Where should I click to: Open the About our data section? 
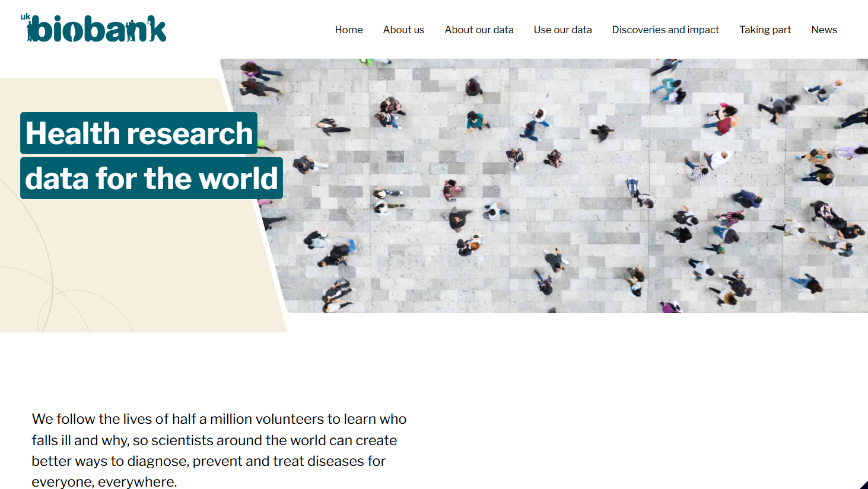point(479,30)
